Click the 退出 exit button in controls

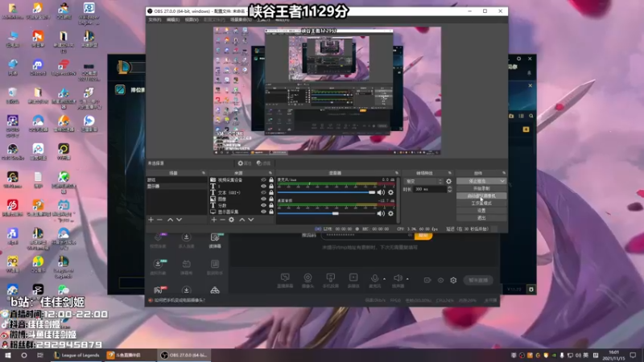[x=481, y=218]
